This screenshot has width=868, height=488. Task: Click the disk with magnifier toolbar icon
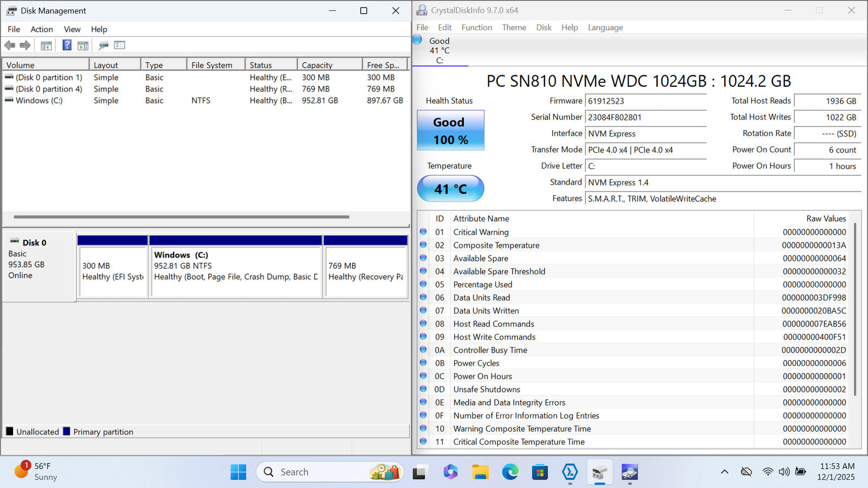coord(103,46)
